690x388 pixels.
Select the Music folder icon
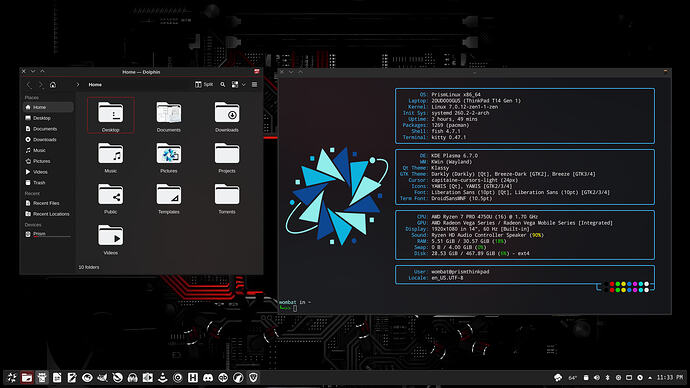tap(110, 154)
